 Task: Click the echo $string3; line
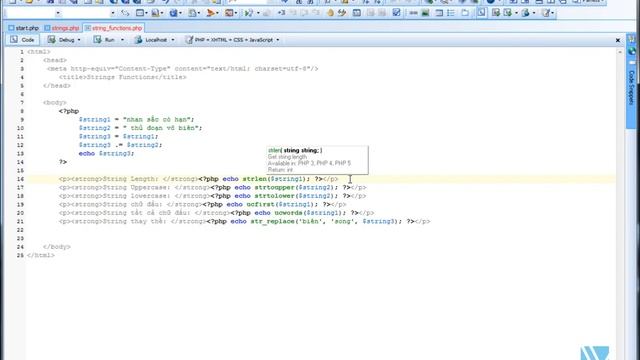pos(106,153)
